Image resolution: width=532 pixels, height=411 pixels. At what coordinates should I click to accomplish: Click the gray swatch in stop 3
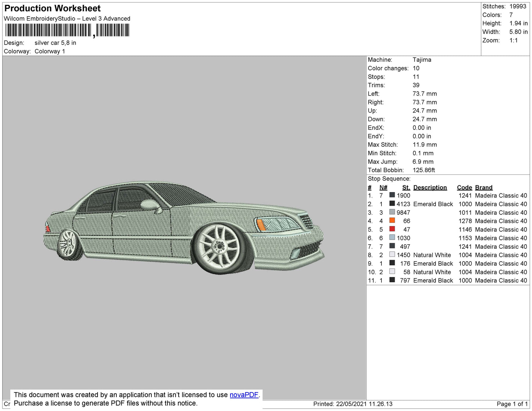coord(392,212)
